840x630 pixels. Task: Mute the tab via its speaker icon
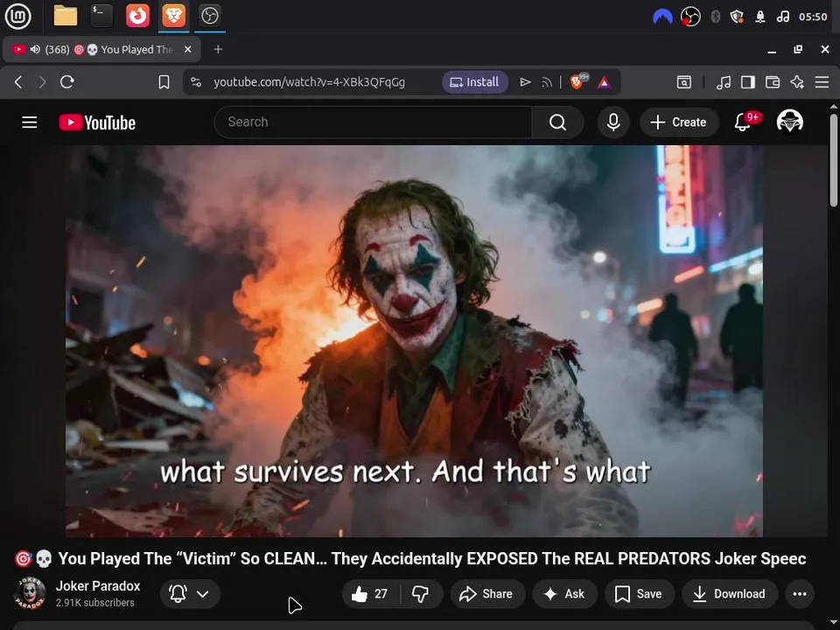(x=35, y=49)
